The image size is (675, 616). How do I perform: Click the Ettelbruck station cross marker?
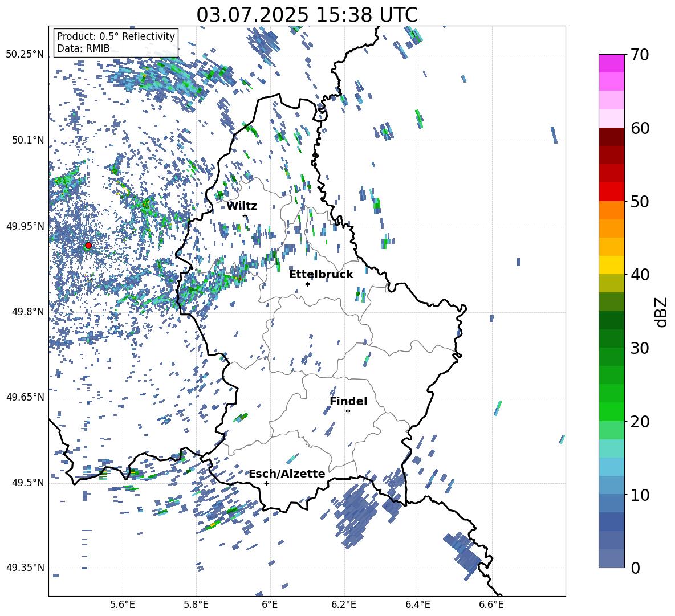307,284
